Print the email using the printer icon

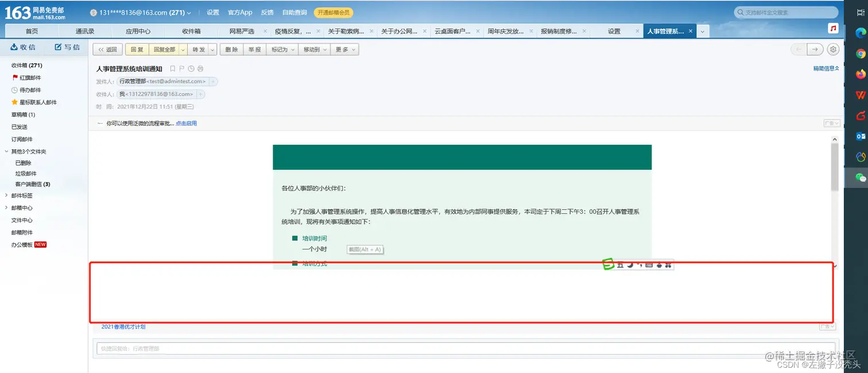(200, 68)
